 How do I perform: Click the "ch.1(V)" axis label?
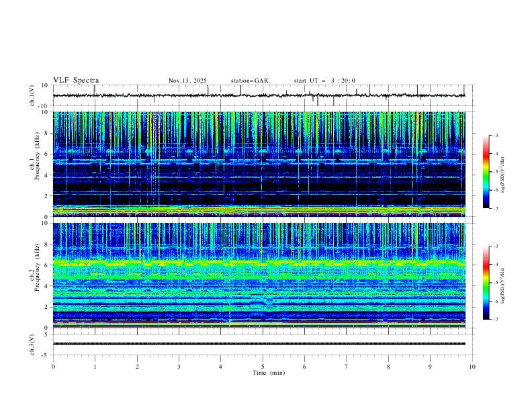click(32, 95)
